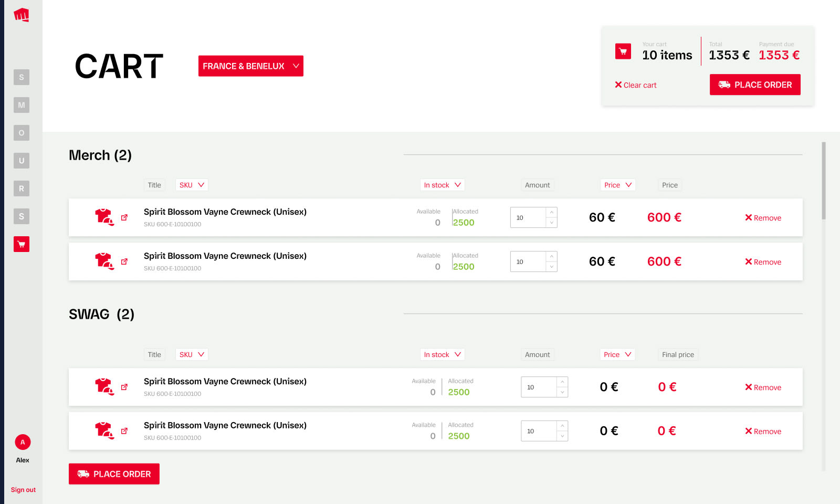Click PLACE ORDER in the cart summary box
The height and width of the screenshot is (504, 840).
[755, 85]
